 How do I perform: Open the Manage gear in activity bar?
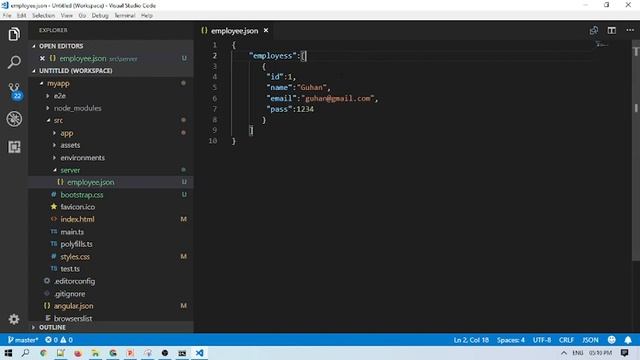coord(14,319)
